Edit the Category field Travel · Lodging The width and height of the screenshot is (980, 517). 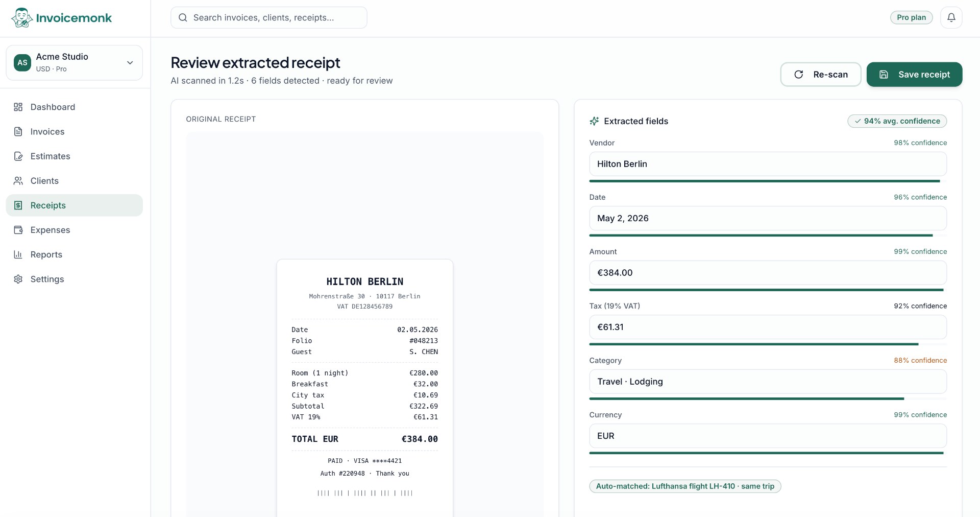(768, 382)
